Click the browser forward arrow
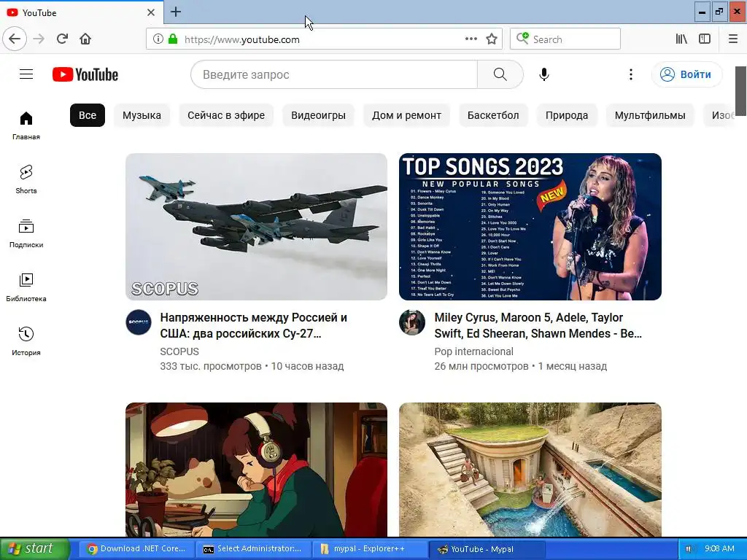This screenshot has width=747, height=560. 39,39
